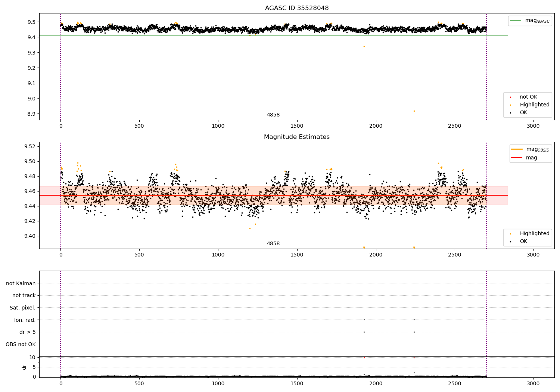
Task: Click the 4858 label in the top plot
Action: coord(273,115)
